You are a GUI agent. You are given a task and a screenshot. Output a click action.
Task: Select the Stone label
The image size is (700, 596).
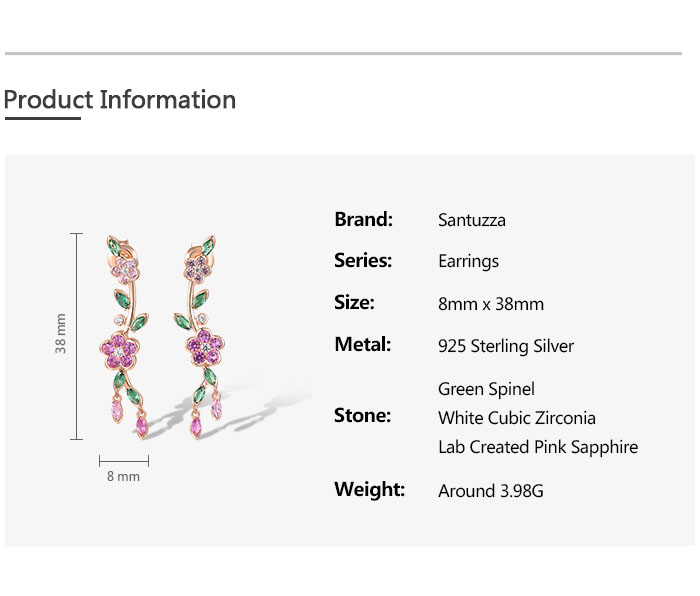(x=362, y=416)
